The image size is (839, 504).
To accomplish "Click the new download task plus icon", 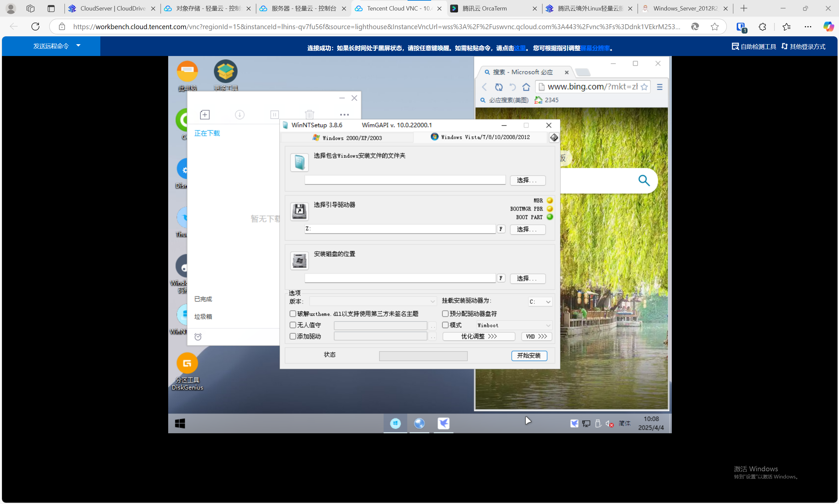I will tap(205, 115).
